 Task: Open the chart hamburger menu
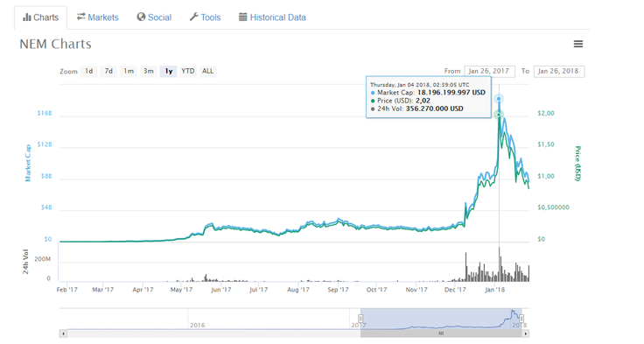[x=578, y=44]
